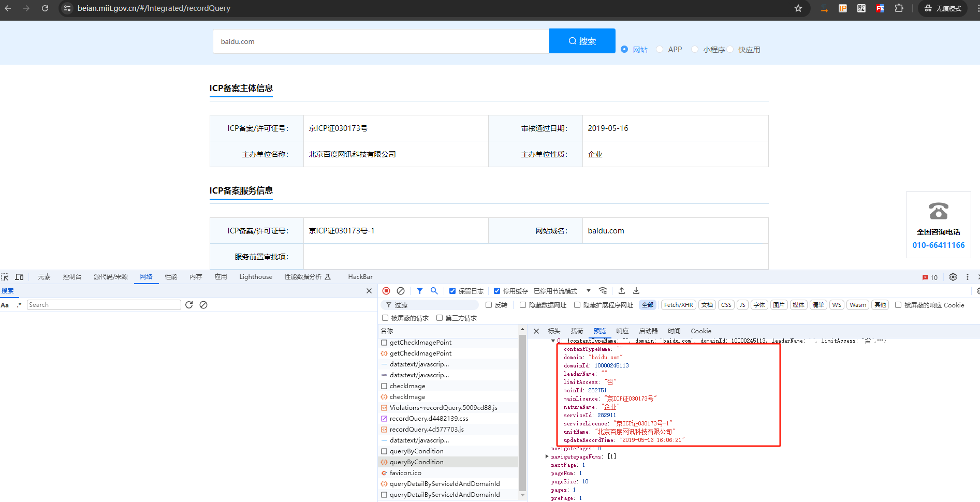The width and height of the screenshot is (980, 502).
Task: Close the search panel
Action: tap(369, 291)
